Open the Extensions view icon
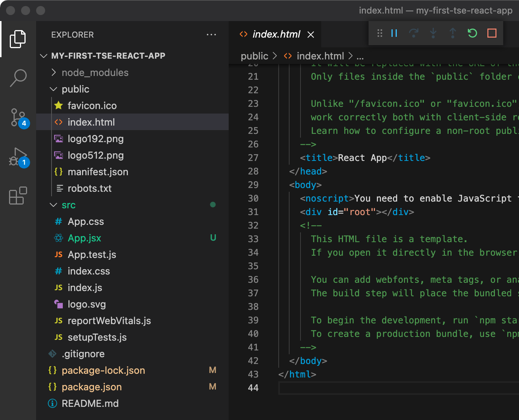519x420 pixels. (x=18, y=196)
